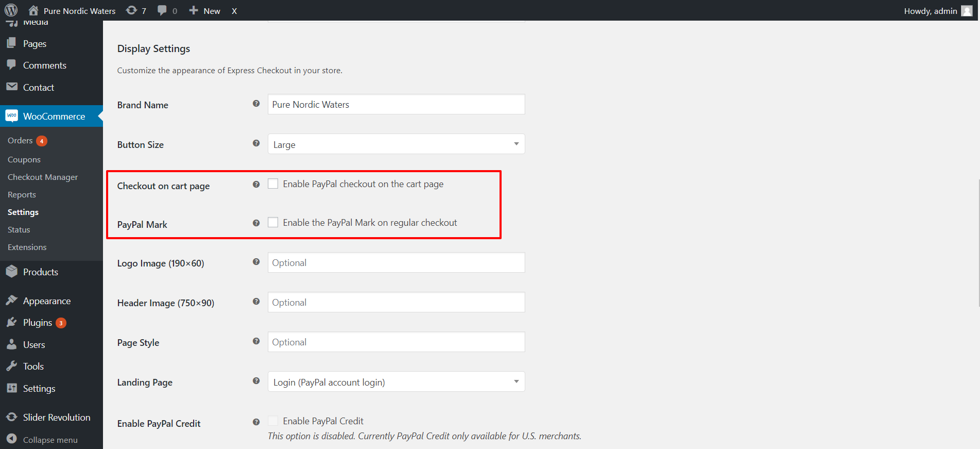Click the help icon next to Button Size
Screen dimensions: 980x449
pos(256,143)
